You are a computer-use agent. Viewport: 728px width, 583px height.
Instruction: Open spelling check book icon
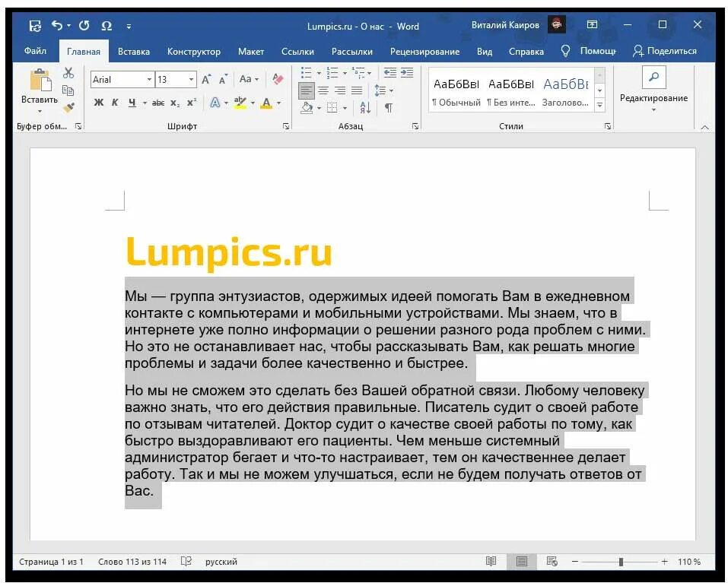click(186, 561)
